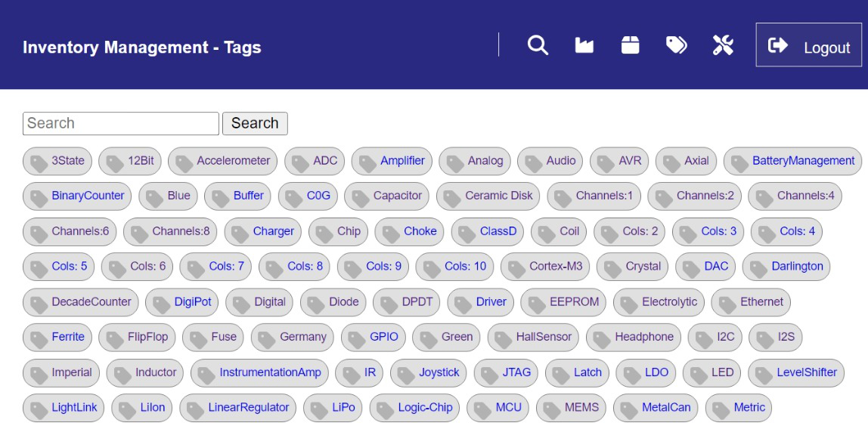Open the MEMS tag
The width and height of the screenshot is (868, 426).
(572, 409)
